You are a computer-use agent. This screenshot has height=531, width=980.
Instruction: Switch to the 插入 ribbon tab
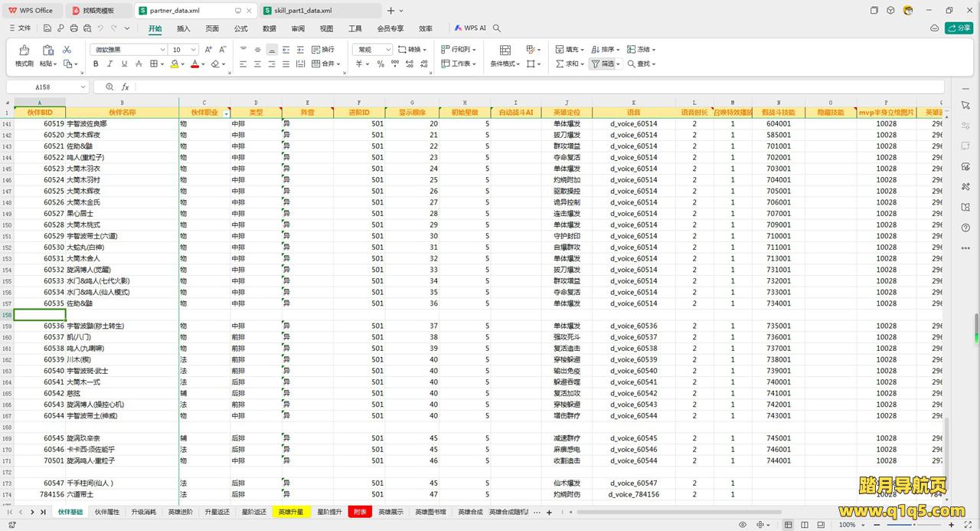184,28
